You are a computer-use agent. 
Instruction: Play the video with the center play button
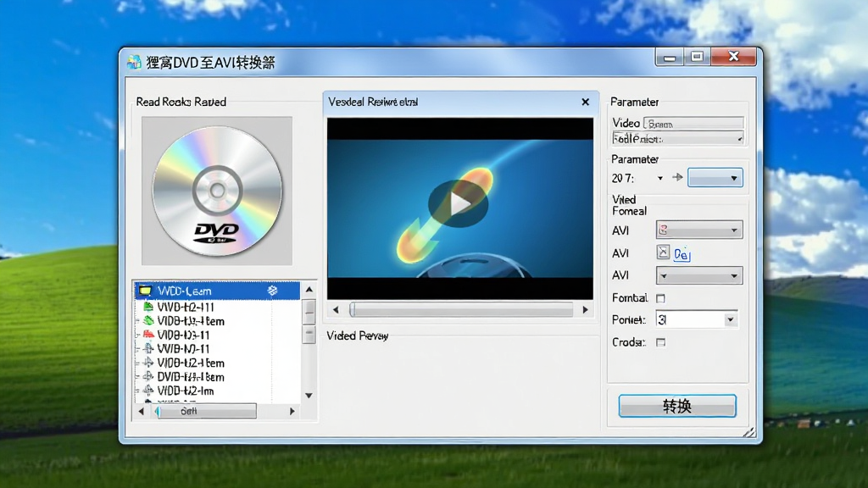459,203
